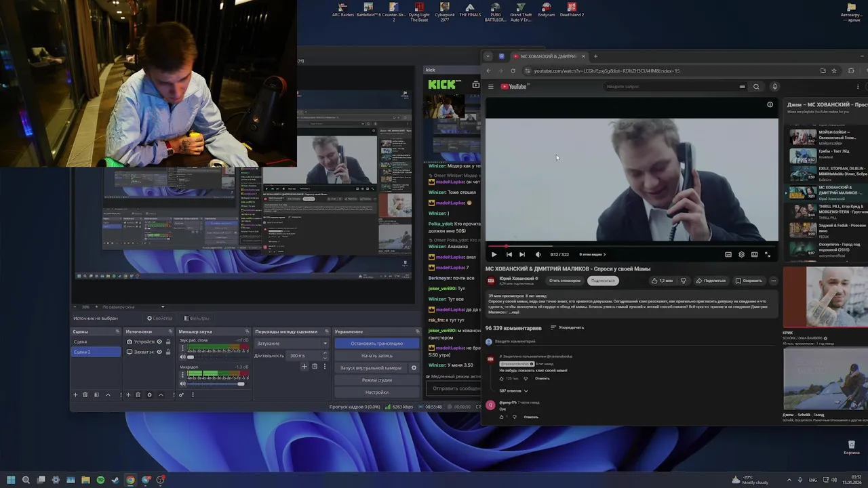Click the Подписаться subscribe button
The height and width of the screenshot is (488, 868).
[x=602, y=281]
